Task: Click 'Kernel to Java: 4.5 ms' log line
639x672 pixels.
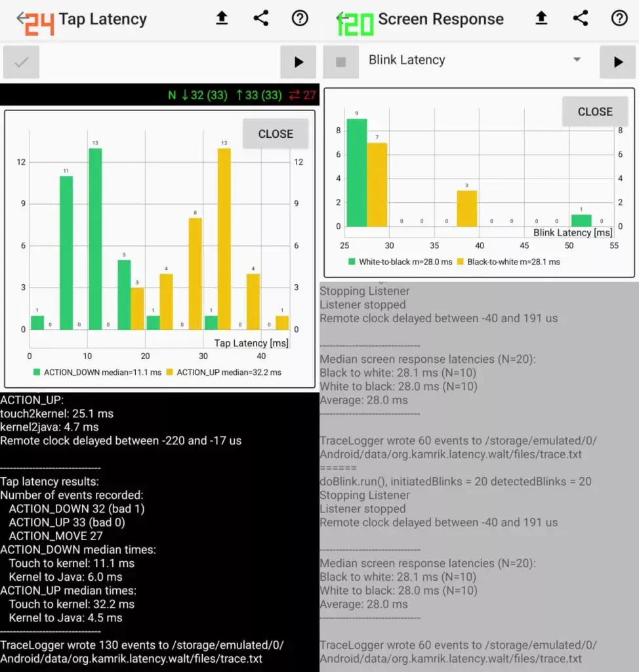Action: click(66, 618)
